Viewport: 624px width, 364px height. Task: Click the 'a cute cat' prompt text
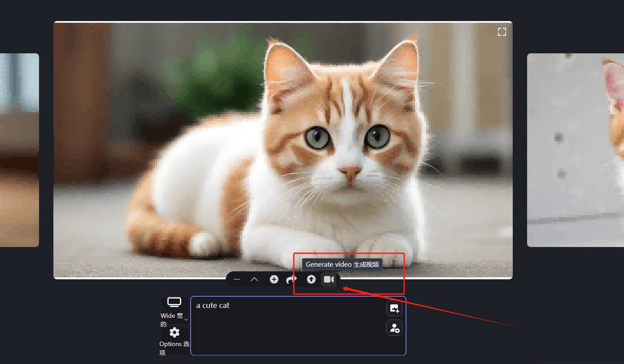pos(213,305)
